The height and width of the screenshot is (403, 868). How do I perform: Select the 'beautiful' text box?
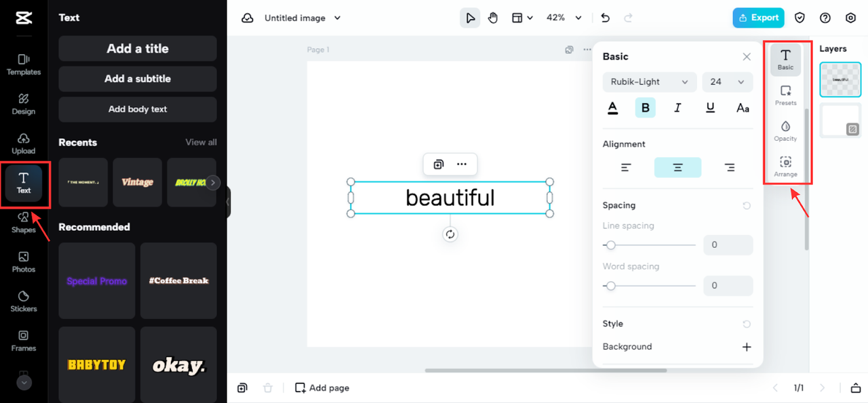click(x=450, y=198)
